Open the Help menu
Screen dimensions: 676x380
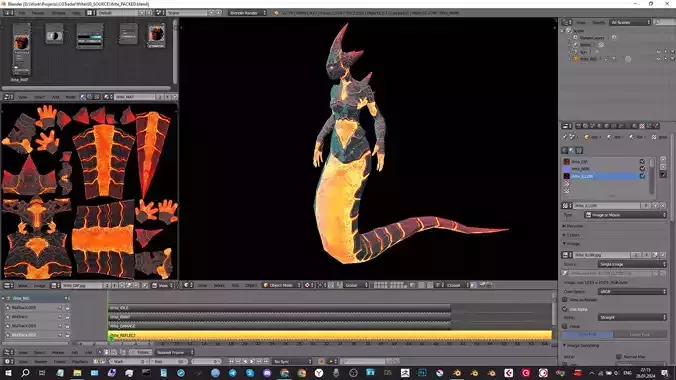click(x=76, y=13)
